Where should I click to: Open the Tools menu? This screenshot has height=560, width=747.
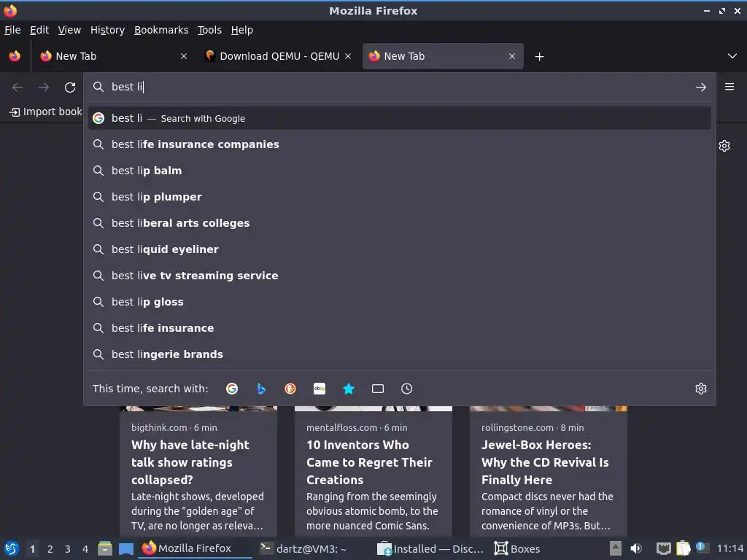209,30
